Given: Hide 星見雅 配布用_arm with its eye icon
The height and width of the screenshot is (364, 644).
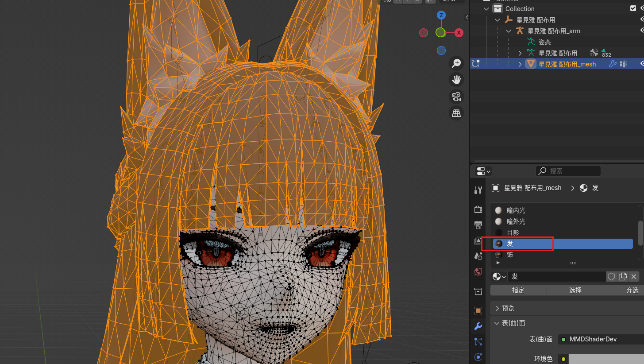Looking at the screenshot, I should tap(642, 31).
